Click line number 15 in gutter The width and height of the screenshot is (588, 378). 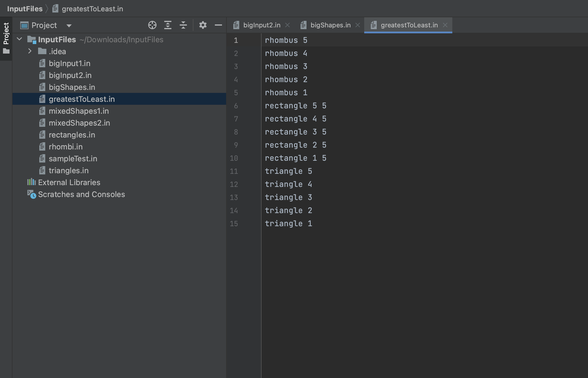pos(234,224)
